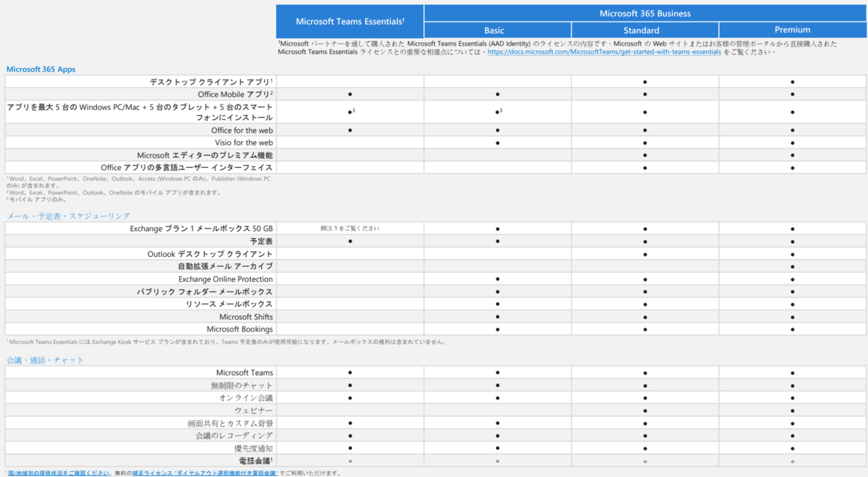
Task: Select the Office Mobile アプリ row label
Action: pyautogui.click(x=235, y=94)
